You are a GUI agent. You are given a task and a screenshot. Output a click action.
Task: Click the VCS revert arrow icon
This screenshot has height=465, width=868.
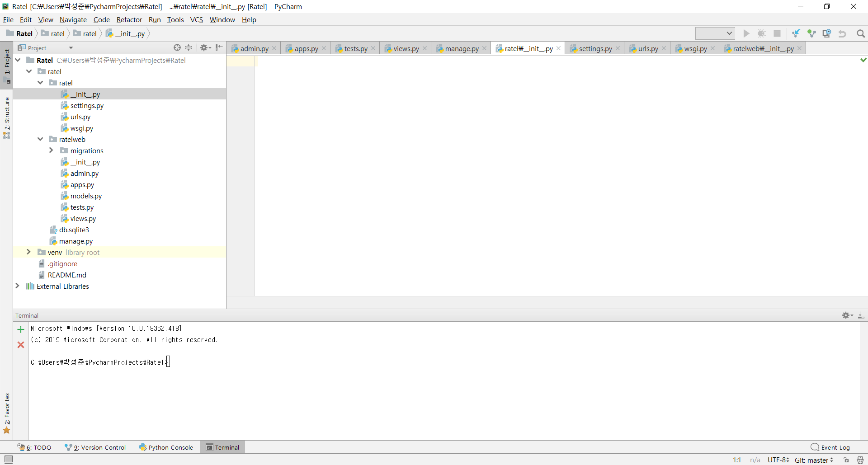[x=842, y=33]
